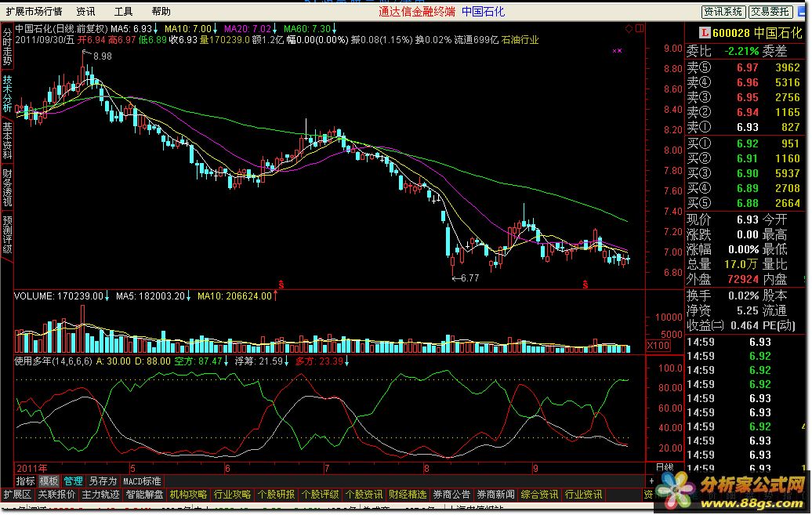The height and width of the screenshot is (515, 812).
Task: Click the 总量 17.0万 row
Action: point(723,264)
